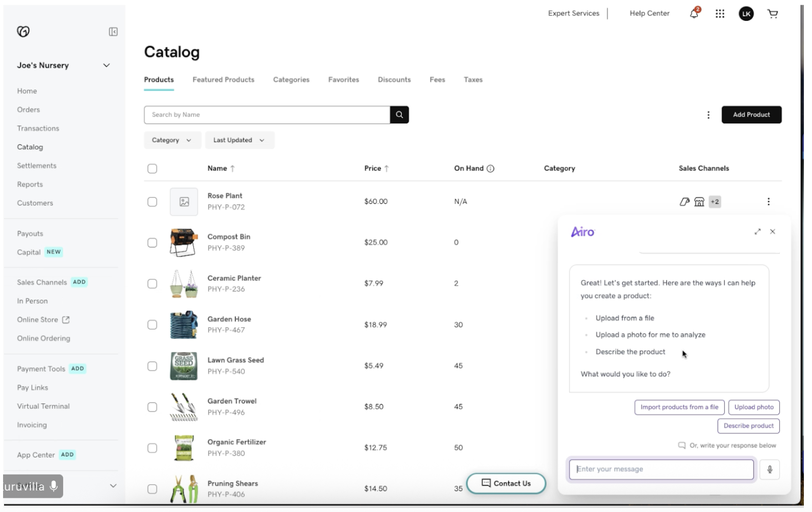Check the Ceramic Planter row checkbox

[x=152, y=284]
